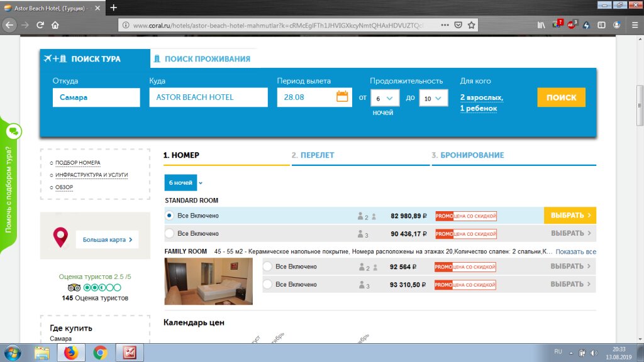This screenshot has width=644, height=362.
Task: Toggle the browser sidebar icon
Action: (601, 25)
